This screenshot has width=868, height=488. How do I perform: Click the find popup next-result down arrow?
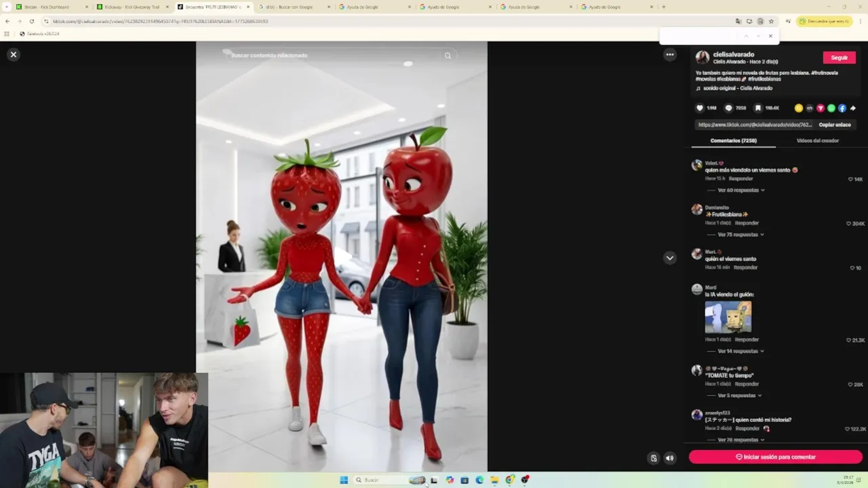tap(757, 36)
